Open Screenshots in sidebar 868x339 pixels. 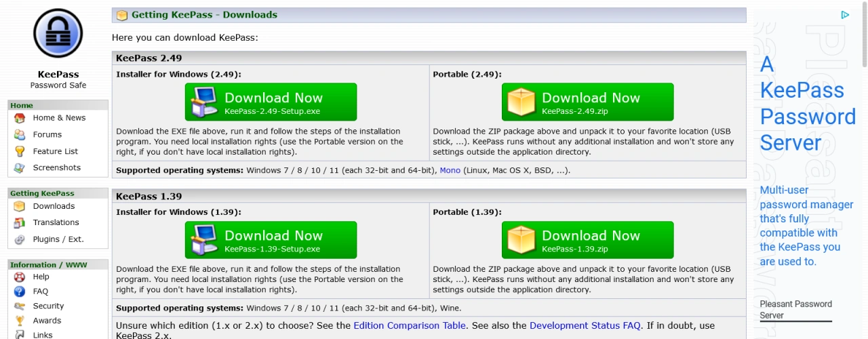pos(57,167)
